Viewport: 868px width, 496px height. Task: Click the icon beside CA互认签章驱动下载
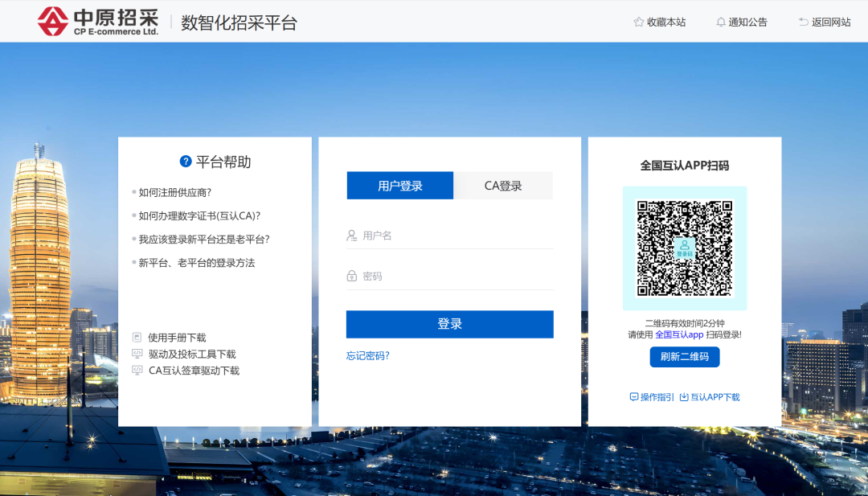(137, 371)
